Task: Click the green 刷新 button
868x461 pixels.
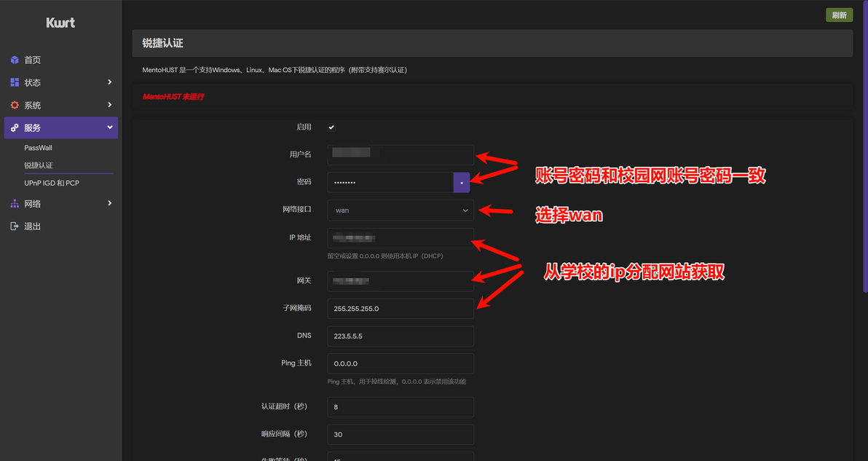Action: tap(839, 15)
